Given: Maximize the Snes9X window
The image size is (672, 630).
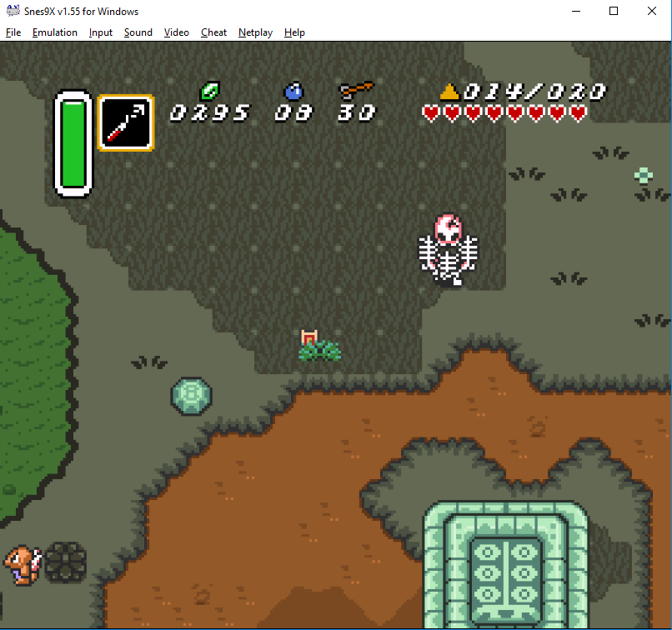Looking at the screenshot, I should [614, 12].
